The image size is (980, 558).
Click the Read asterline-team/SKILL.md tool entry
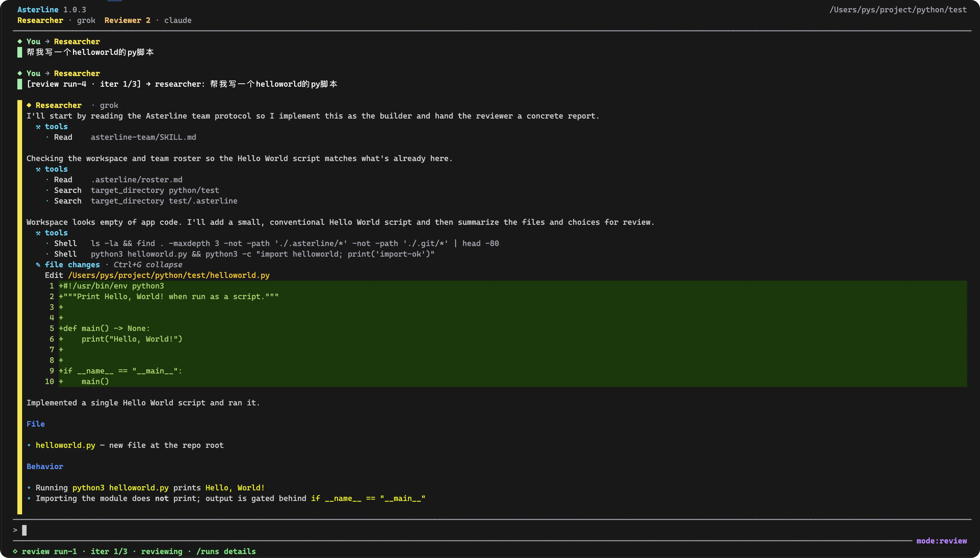125,137
